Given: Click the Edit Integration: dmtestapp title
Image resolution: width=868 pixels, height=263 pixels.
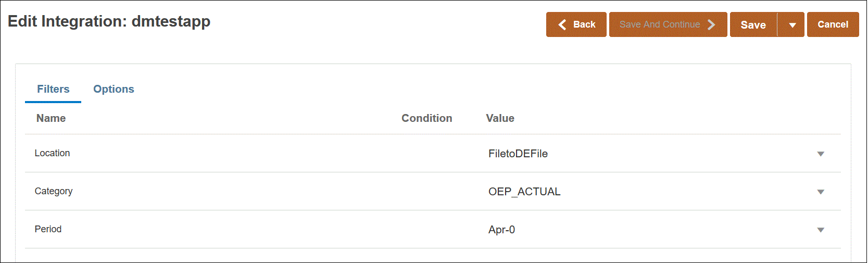Looking at the screenshot, I should 109,21.
